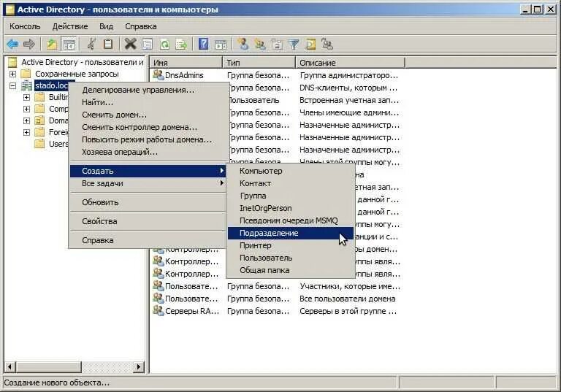Click the blue Help question-mark icon
561x392 pixels.
coord(203,44)
